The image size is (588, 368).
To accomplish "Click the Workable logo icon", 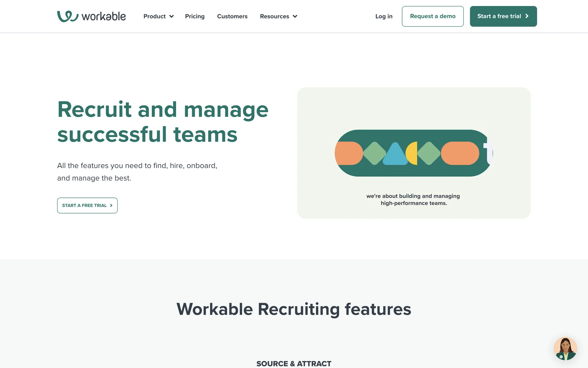I will pyautogui.click(x=67, y=16).
